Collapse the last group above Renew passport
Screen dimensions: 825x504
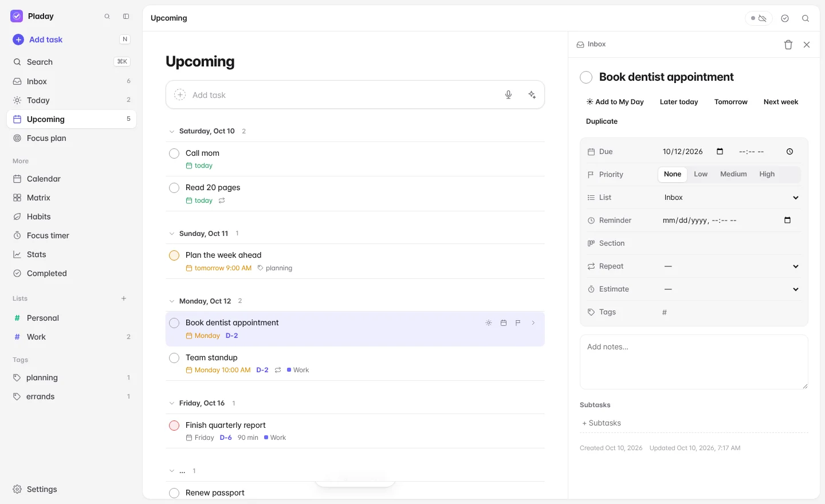(172, 471)
